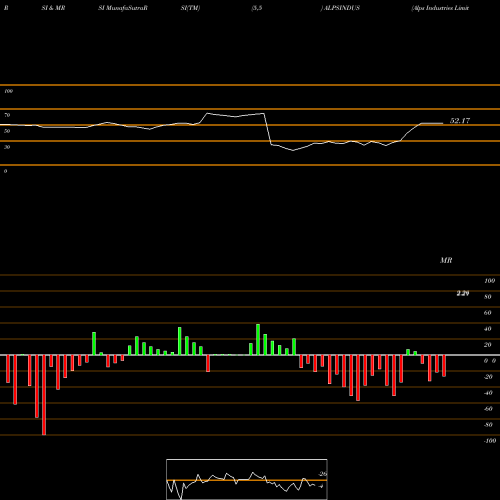The width and height of the screenshot is (500, 500).
Task: Click the 50 level label on RSI axis
Action: point(7,131)
